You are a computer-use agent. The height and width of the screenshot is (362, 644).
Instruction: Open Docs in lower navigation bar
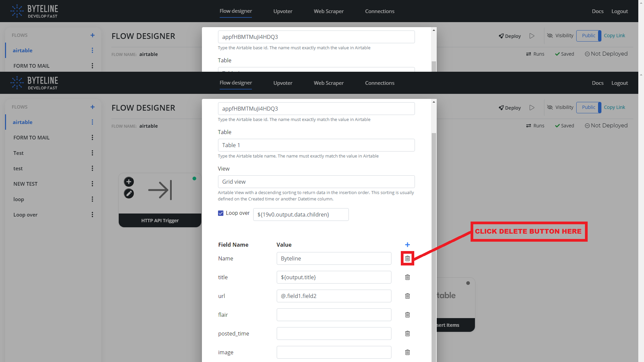pyautogui.click(x=597, y=83)
